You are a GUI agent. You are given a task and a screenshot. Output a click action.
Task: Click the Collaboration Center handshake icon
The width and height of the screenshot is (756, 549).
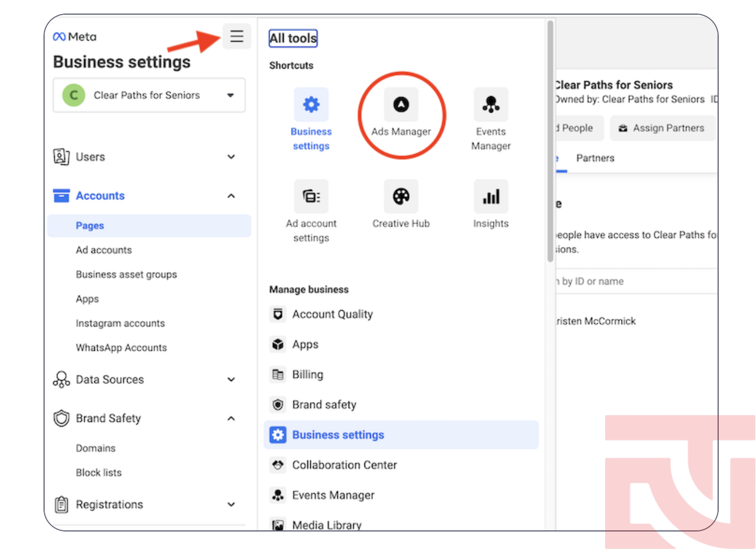click(277, 465)
